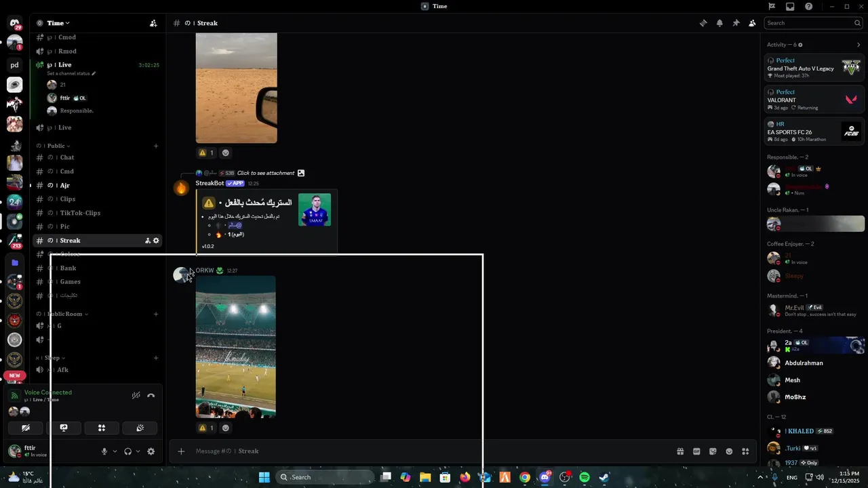Turn on camera button
Screen dimensions: 868x488
[x=26, y=428]
